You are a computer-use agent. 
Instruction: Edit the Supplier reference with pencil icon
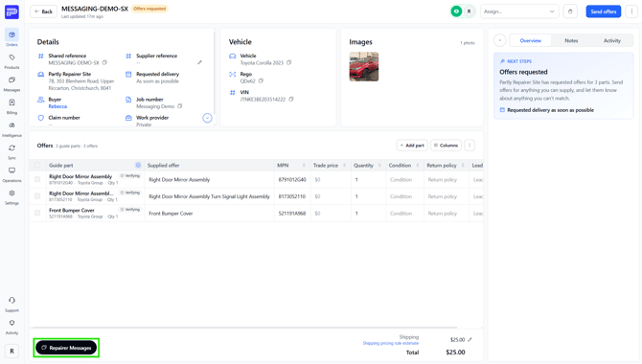coord(199,62)
